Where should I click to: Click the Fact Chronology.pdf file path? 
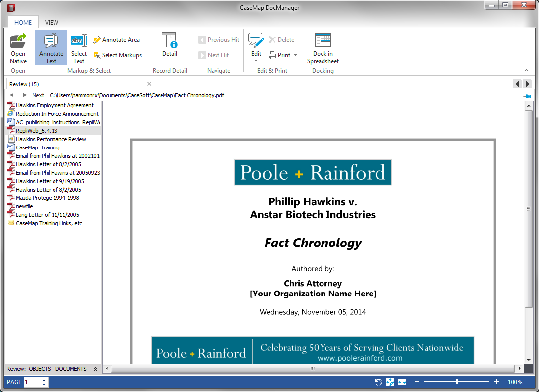tap(137, 95)
